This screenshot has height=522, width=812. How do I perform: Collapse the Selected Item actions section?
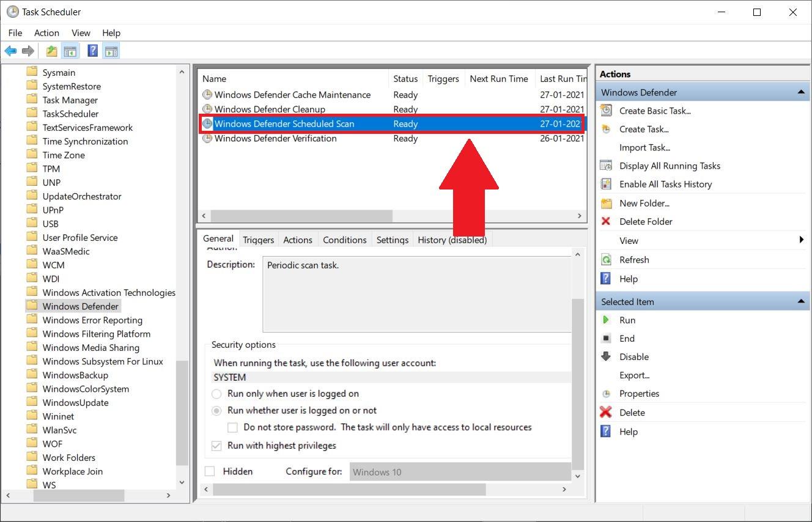[800, 301]
